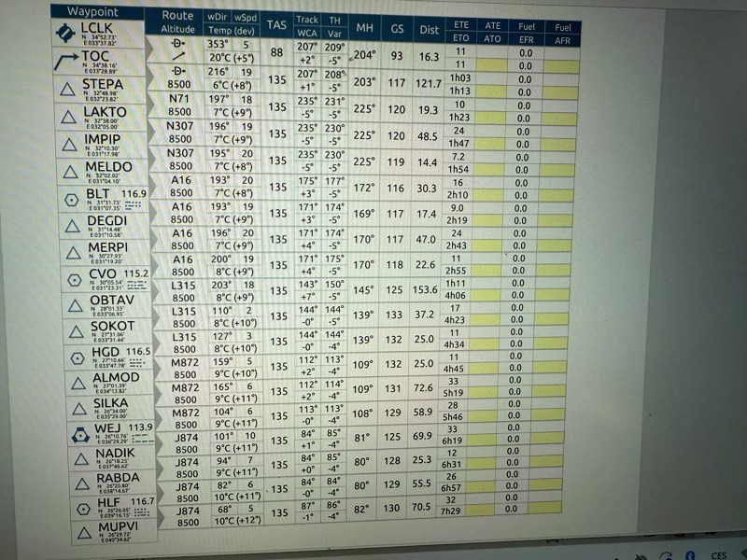747x560 pixels.
Task: Click the LCLK airport waypoint icon
Action: 63,35
